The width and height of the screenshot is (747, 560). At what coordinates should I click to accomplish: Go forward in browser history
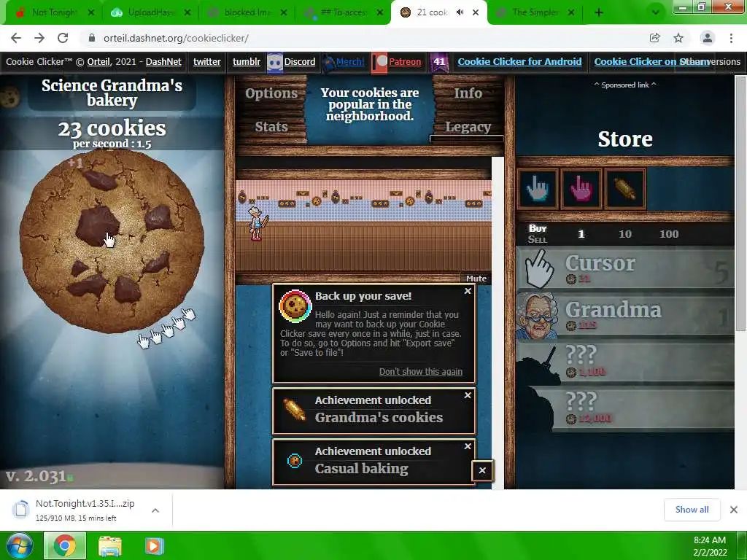[39, 38]
